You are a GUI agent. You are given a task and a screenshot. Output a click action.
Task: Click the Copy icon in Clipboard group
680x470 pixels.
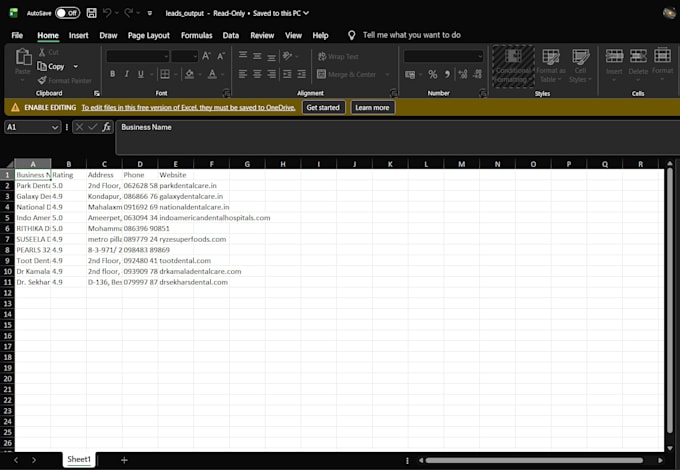pos(42,66)
